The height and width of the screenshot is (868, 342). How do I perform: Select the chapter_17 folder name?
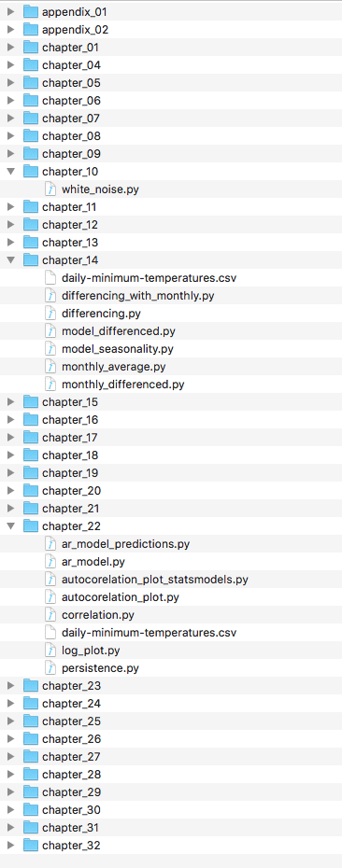click(x=70, y=438)
